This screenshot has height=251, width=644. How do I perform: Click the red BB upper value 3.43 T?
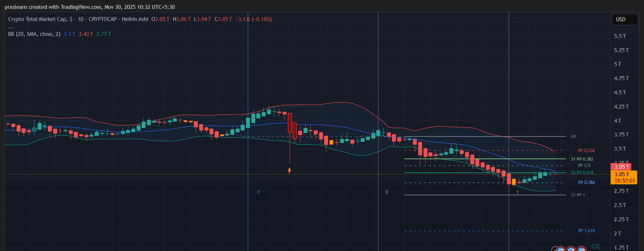tap(86, 34)
